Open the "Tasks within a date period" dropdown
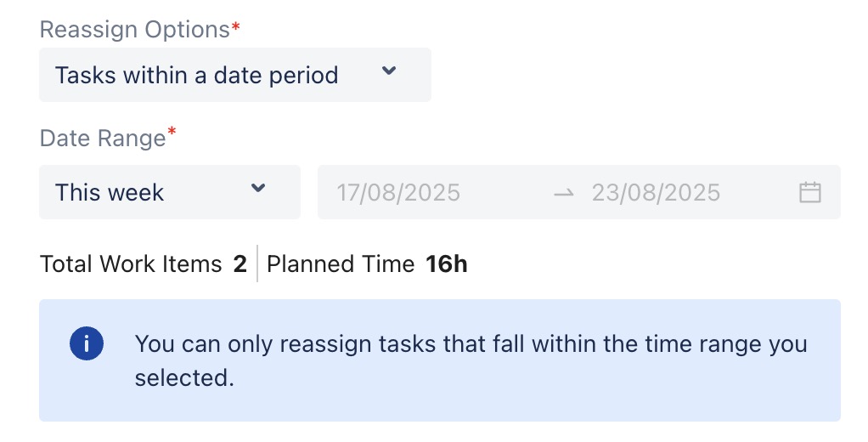Viewport: 868px width, 442px height. [234, 75]
